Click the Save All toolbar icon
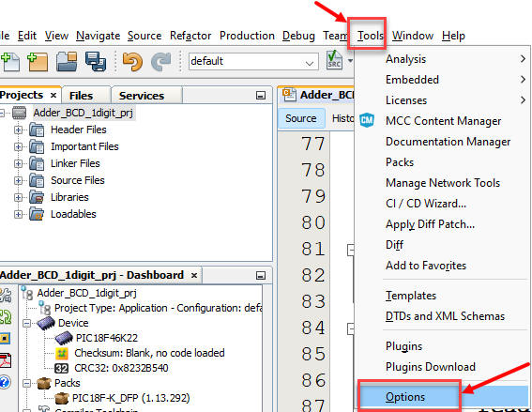The image size is (532, 412). [x=96, y=61]
